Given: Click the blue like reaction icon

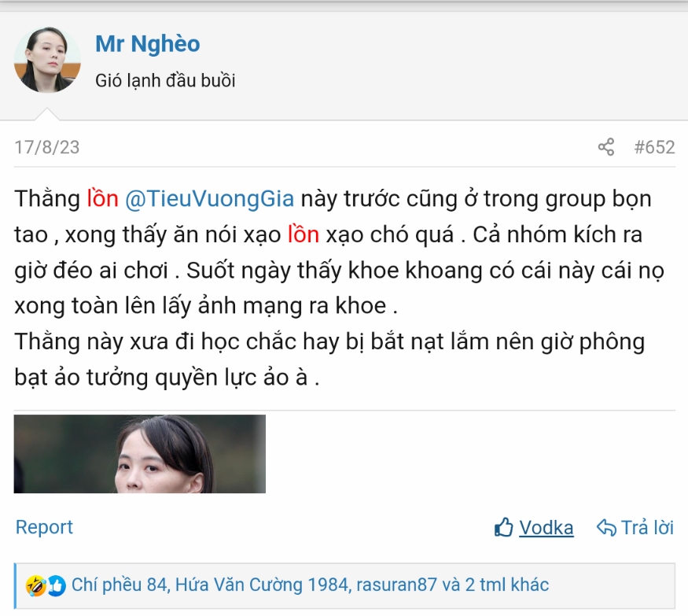Looking at the screenshot, I should [x=57, y=585].
